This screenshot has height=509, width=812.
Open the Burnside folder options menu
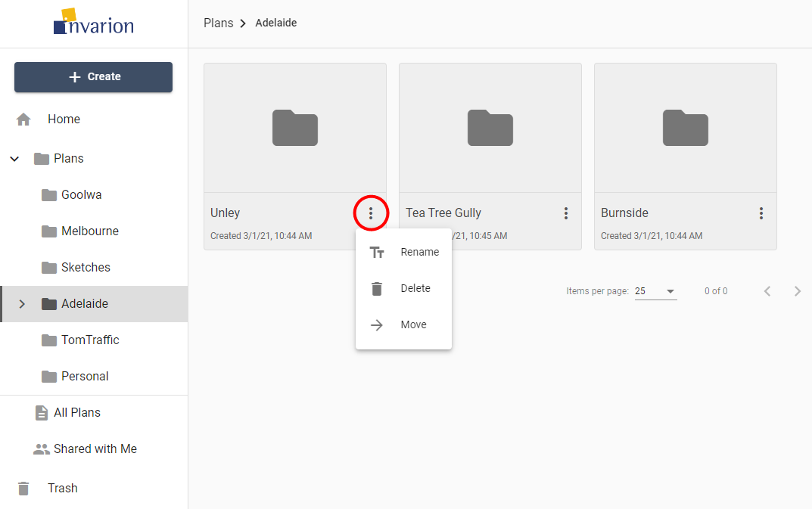pos(761,213)
